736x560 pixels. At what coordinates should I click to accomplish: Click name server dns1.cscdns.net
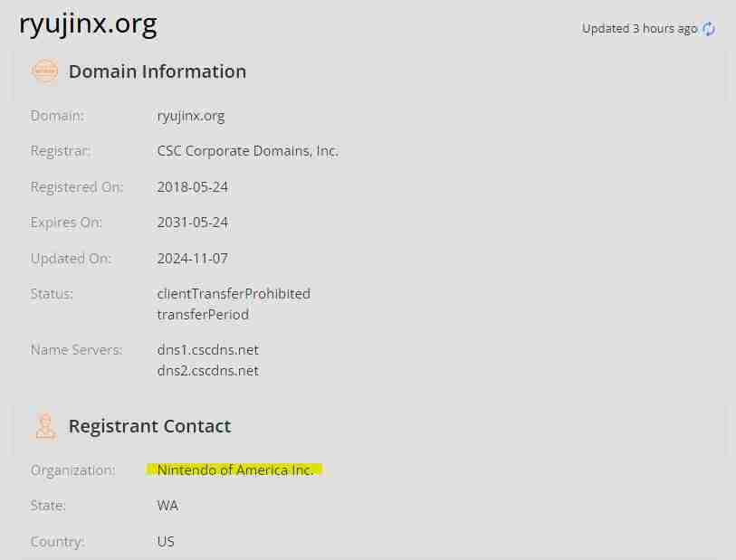[x=208, y=350]
